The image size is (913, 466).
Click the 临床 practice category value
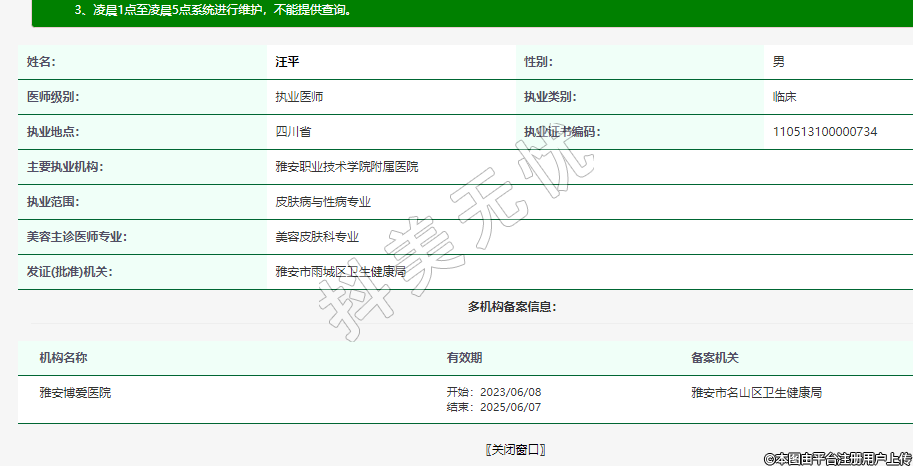click(784, 97)
